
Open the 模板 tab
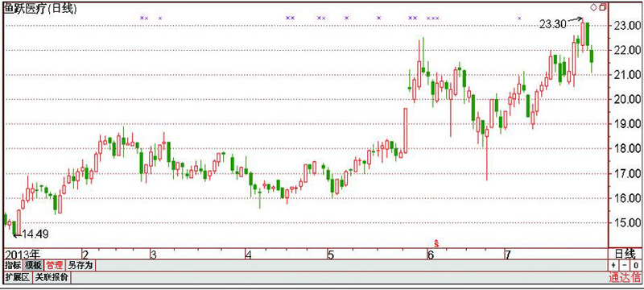(33, 265)
